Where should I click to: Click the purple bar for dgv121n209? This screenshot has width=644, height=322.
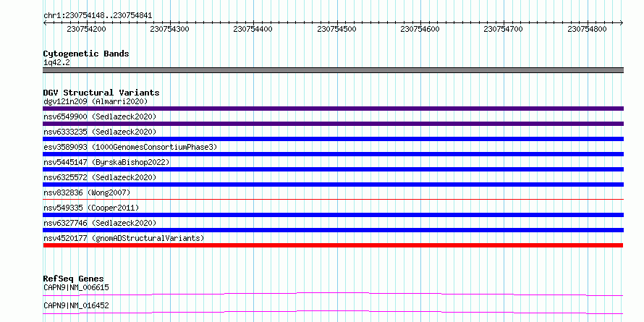[x=333, y=109]
